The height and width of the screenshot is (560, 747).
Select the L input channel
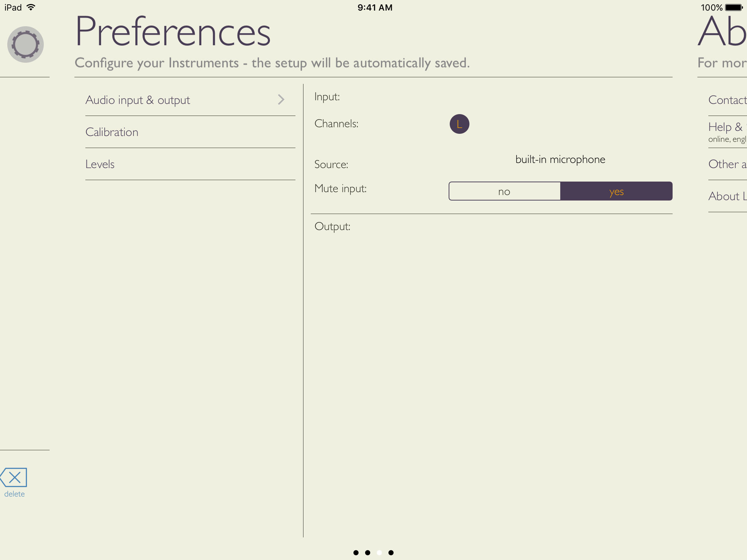tap(459, 124)
